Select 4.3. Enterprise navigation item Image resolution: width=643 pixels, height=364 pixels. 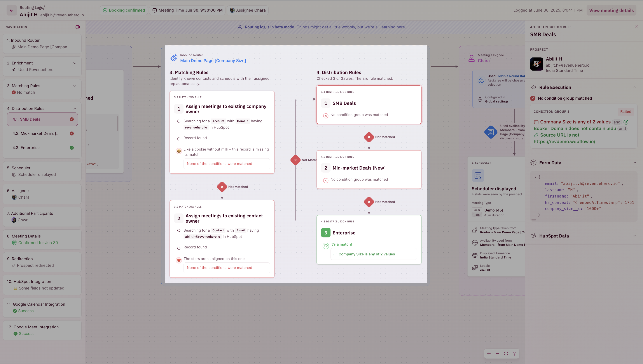tap(42, 148)
